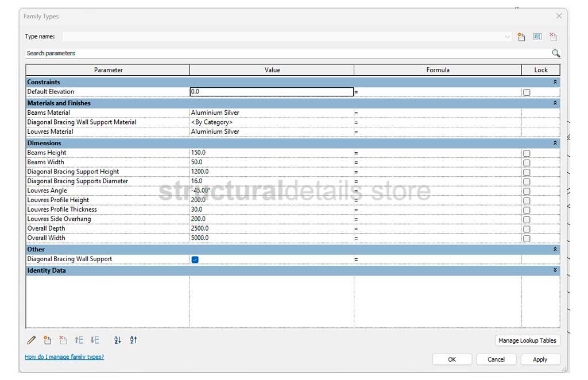
Task: Expand the Identity Data section
Action: (x=555, y=270)
